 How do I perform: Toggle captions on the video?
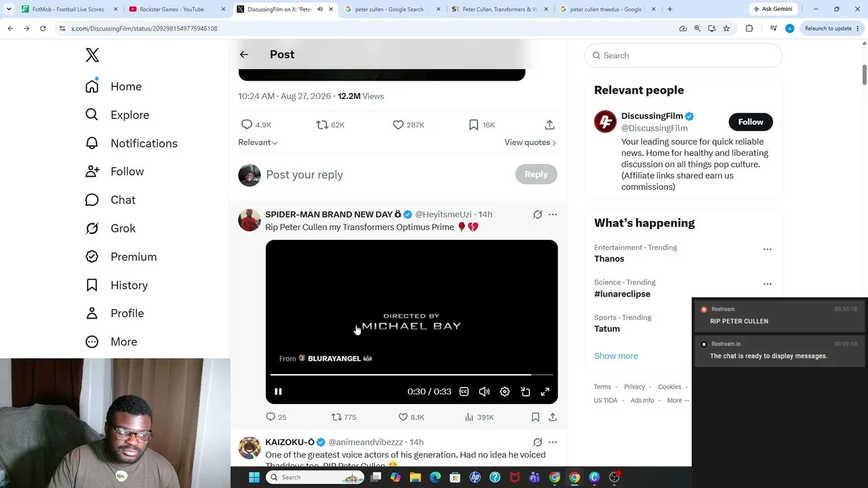pos(464,392)
